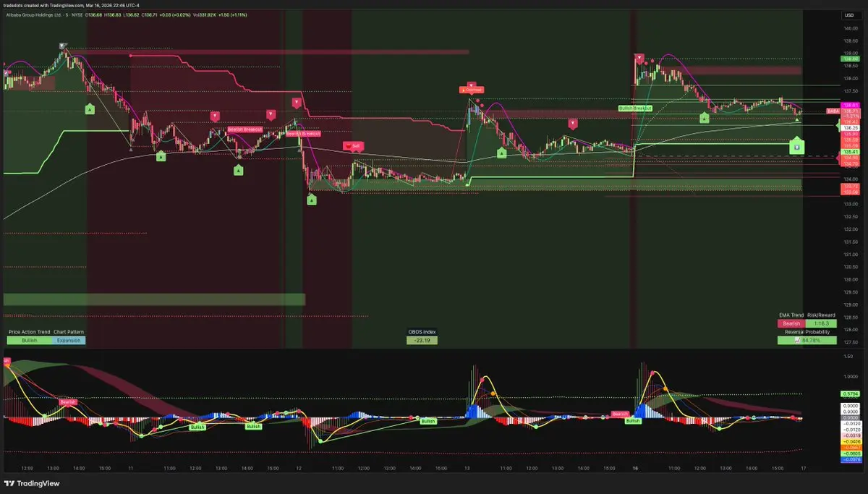Click the Price Action Trend Bullish cell
Image resolution: width=868 pixels, height=494 pixels.
pyautogui.click(x=29, y=339)
